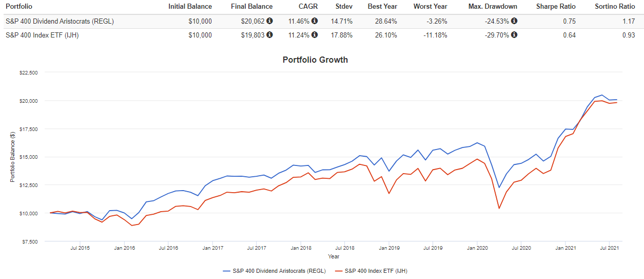Click the $7,500 y-axis label
Screen dimensions: 644x279
[29, 241]
